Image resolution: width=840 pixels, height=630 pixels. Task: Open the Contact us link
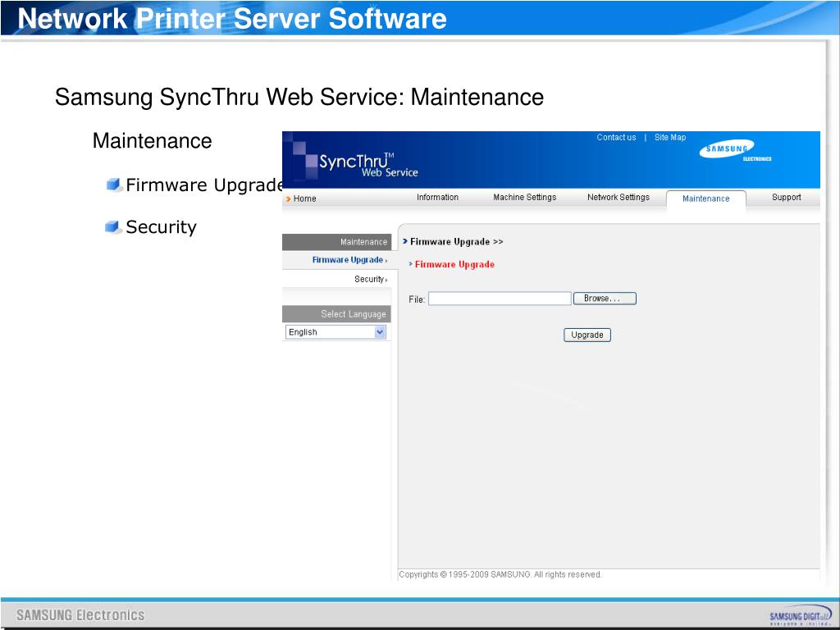click(x=616, y=137)
